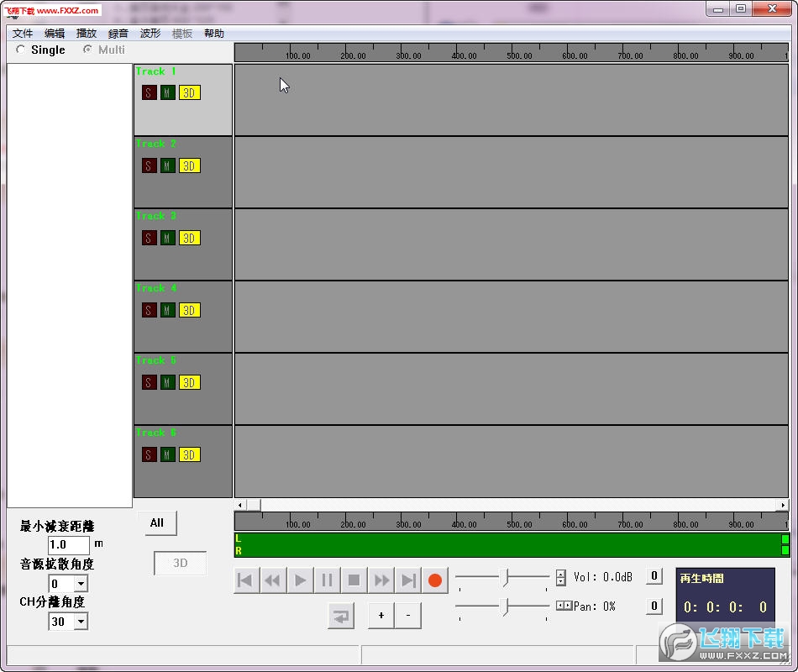Viewport: 798px width, 672px height.
Task: Open the 帮助 menu
Action: tap(214, 34)
